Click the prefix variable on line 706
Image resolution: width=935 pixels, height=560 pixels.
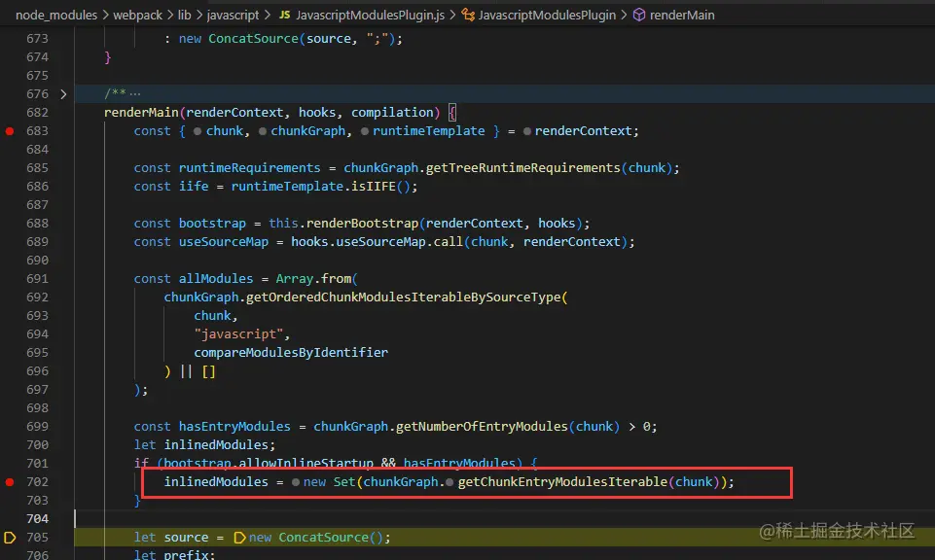(186, 554)
